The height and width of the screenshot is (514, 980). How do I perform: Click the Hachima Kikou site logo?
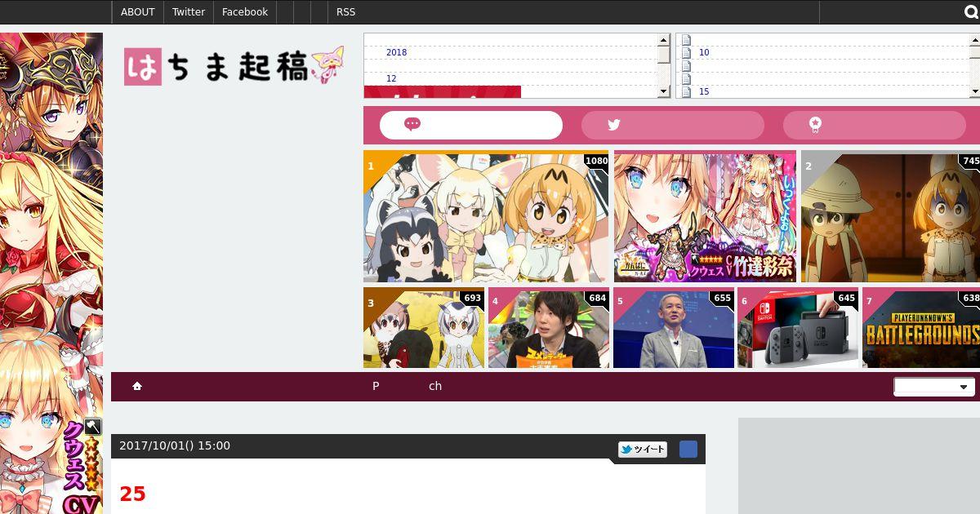coord(234,66)
